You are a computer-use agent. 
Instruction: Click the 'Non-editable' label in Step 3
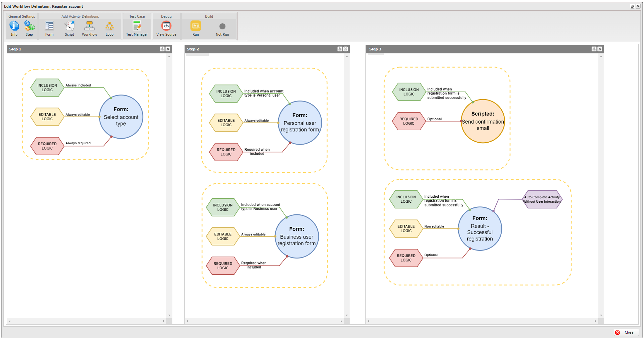point(434,227)
